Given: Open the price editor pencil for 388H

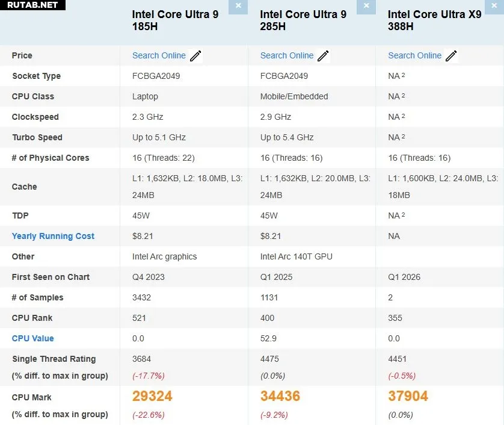Looking at the screenshot, I should pos(451,56).
